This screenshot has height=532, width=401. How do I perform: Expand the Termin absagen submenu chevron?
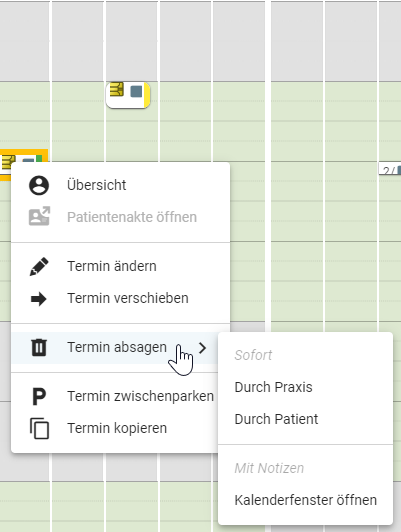click(x=203, y=348)
